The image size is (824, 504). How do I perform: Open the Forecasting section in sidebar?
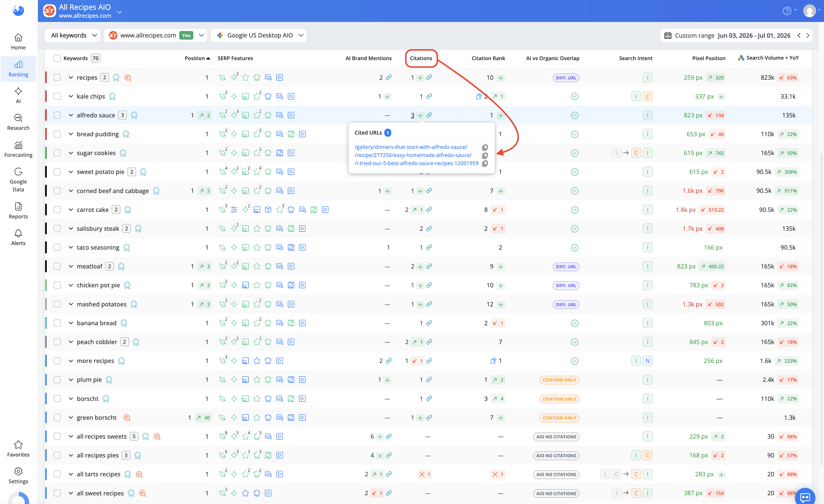point(18,149)
